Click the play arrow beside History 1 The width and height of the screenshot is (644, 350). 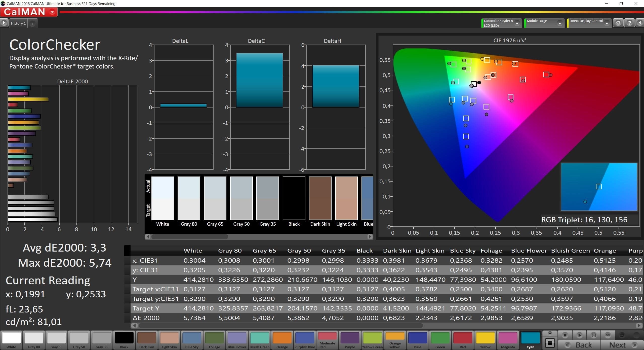(x=4, y=23)
